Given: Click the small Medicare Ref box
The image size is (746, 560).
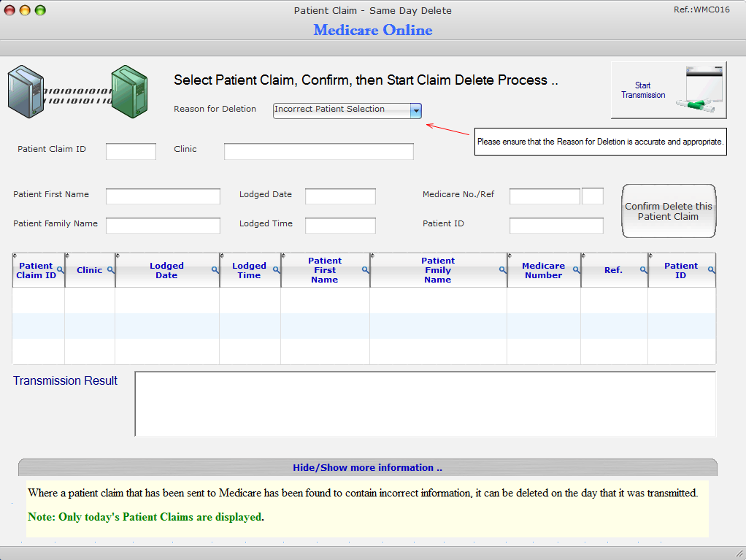Looking at the screenshot, I should coord(593,196).
